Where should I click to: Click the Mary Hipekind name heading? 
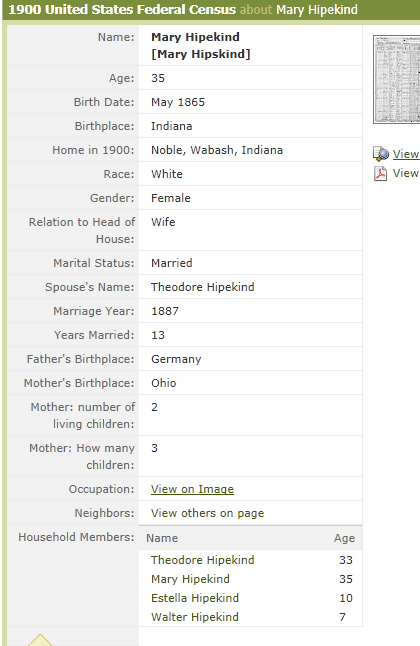pos(195,37)
